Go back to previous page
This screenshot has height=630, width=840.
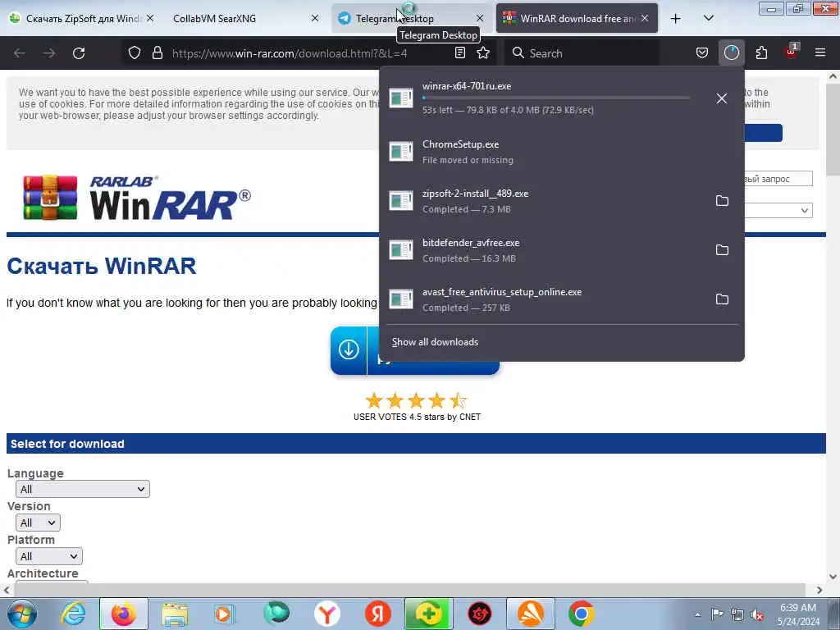pyautogui.click(x=20, y=53)
